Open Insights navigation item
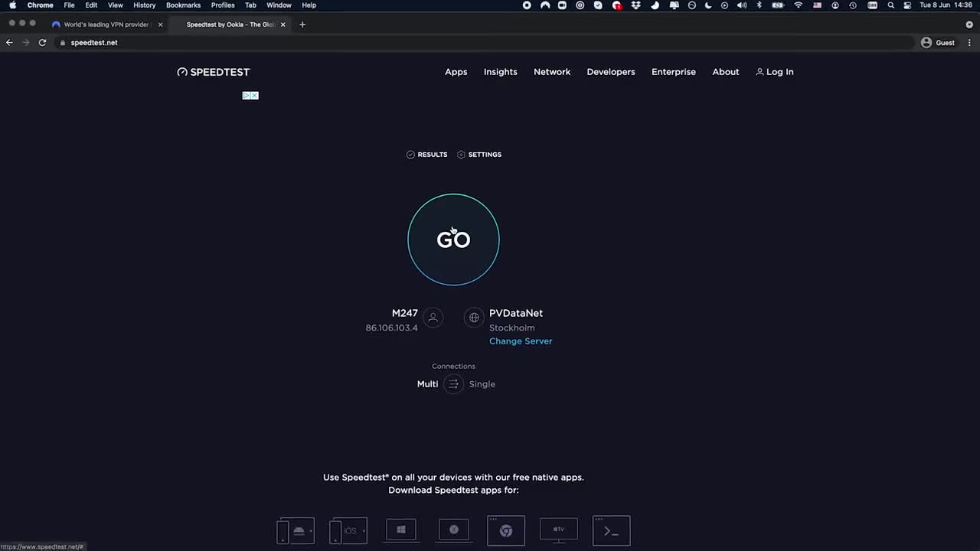 tap(501, 72)
